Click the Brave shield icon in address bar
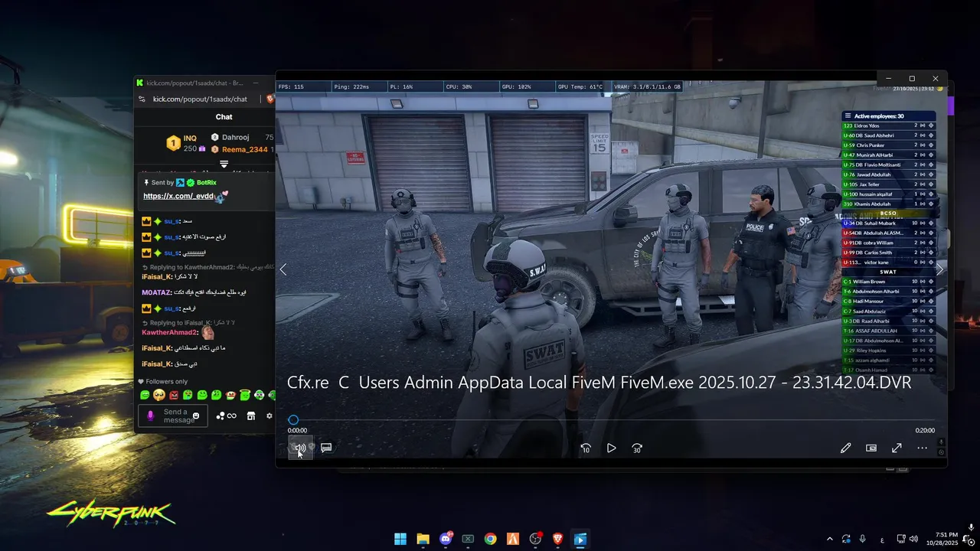This screenshot has height=551, width=980. point(269,99)
